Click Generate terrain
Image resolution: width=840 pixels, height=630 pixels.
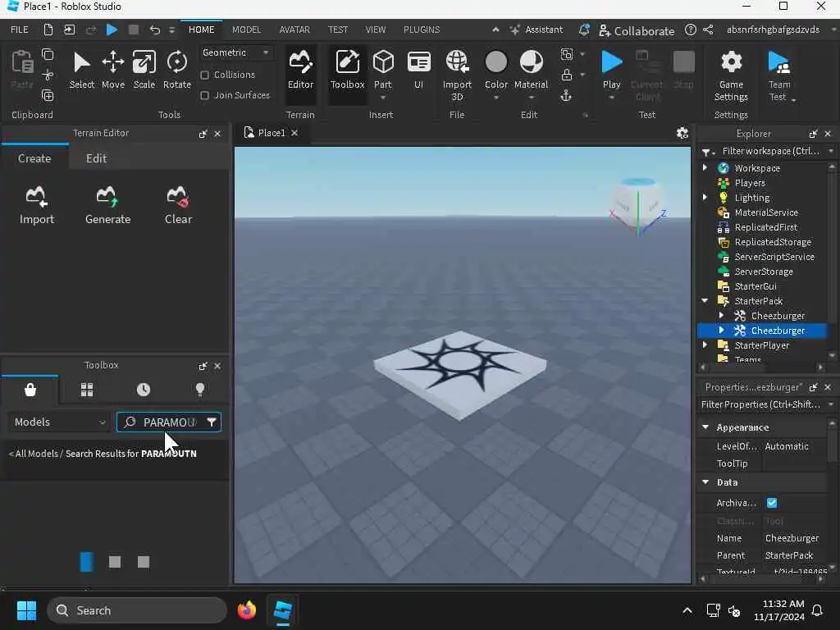click(x=107, y=205)
